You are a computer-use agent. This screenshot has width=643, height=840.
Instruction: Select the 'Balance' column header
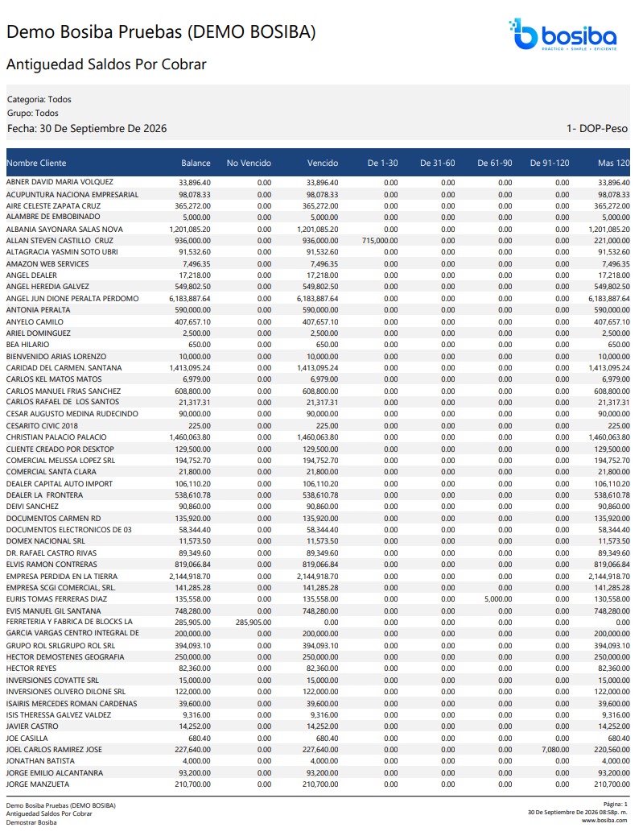tap(196, 163)
